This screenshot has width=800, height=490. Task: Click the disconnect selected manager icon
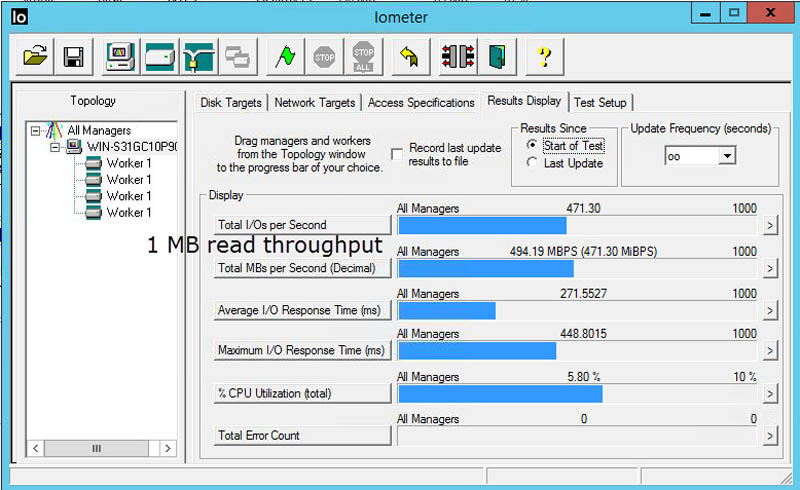click(x=458, y=56)
